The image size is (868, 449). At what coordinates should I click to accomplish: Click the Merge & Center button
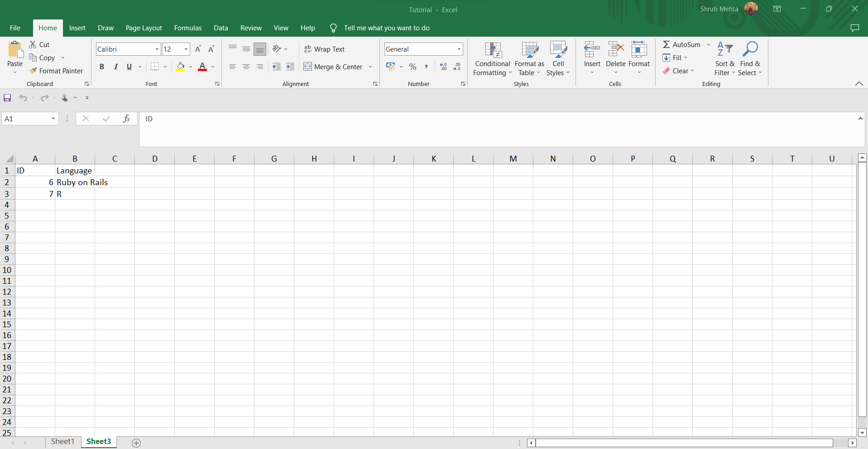coord(333,67)
